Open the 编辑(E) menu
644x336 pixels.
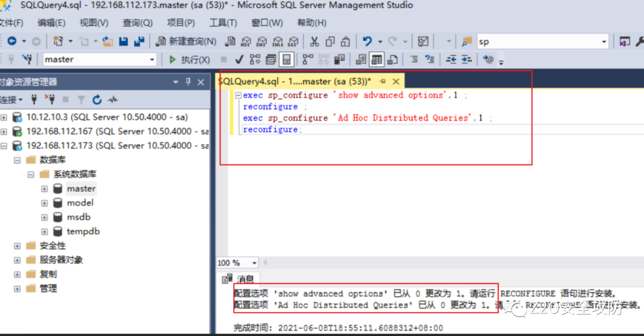(51, 23)
